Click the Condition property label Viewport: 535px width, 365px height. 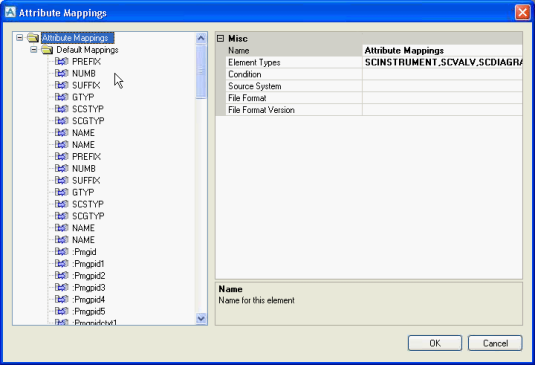pyautogui.click(x=245, y=74)
